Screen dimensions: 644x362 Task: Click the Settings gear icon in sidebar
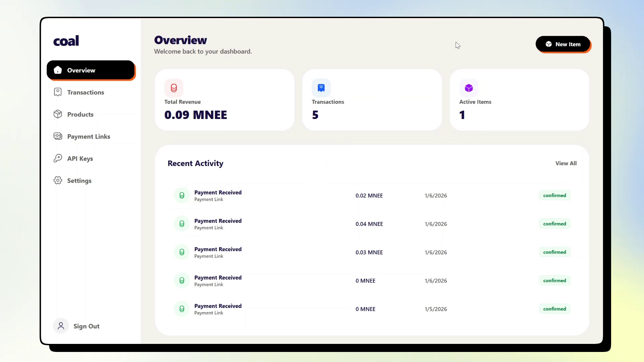(x=58, y=180)
